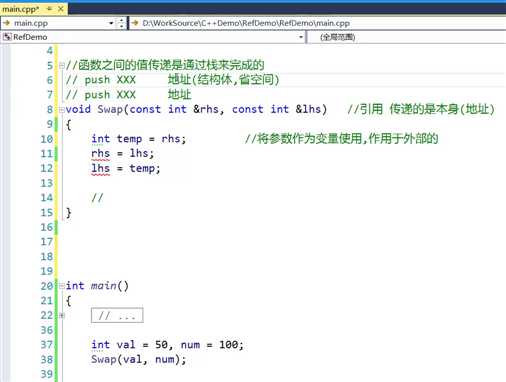Click the Swap(val, num); call on line 38
Image resolution: width=506 pixels, height=382 pixels.
(139, 359)
